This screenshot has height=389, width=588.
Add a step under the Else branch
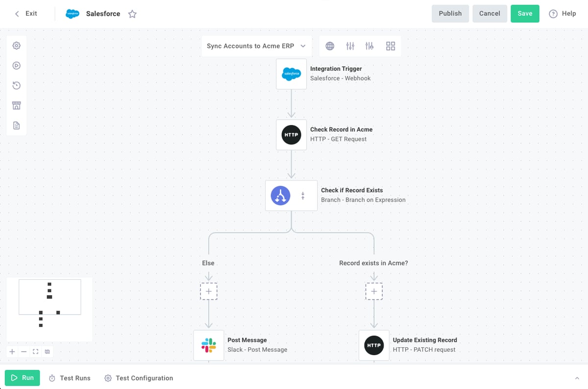pos(209,291)
